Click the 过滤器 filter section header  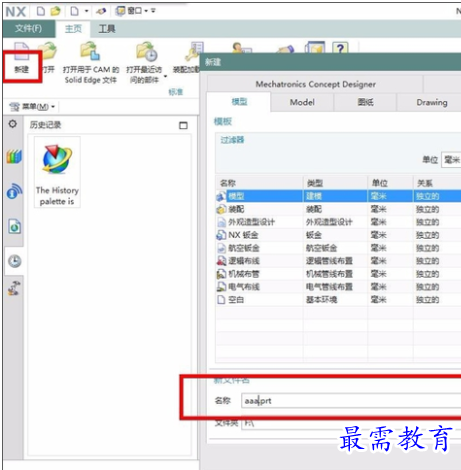[232, 140]
